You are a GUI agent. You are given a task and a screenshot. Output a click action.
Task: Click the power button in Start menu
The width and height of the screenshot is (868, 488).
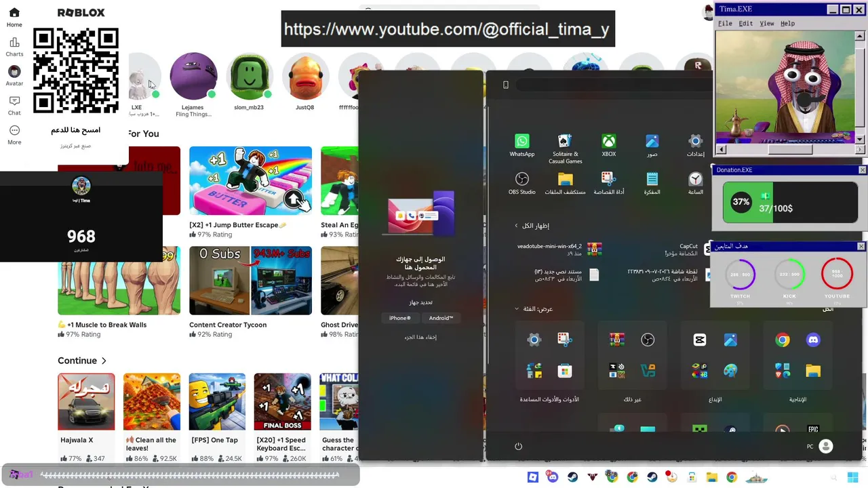point(518,446)
